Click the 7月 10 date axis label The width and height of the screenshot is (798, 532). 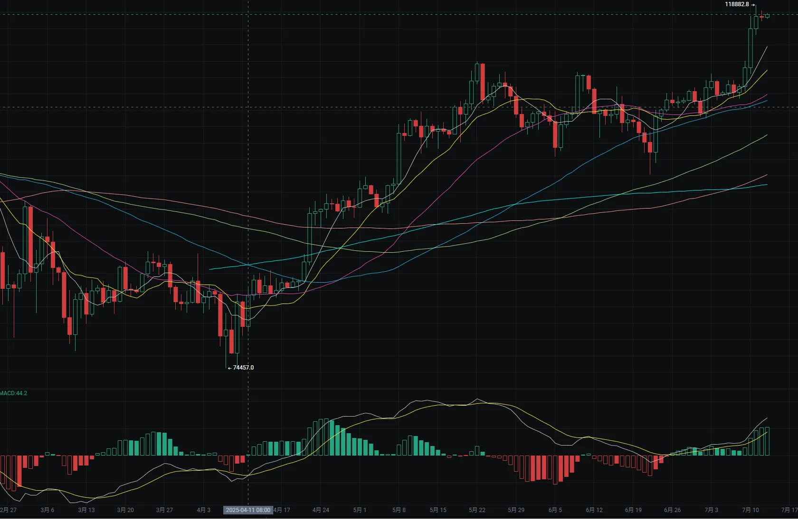750,510
